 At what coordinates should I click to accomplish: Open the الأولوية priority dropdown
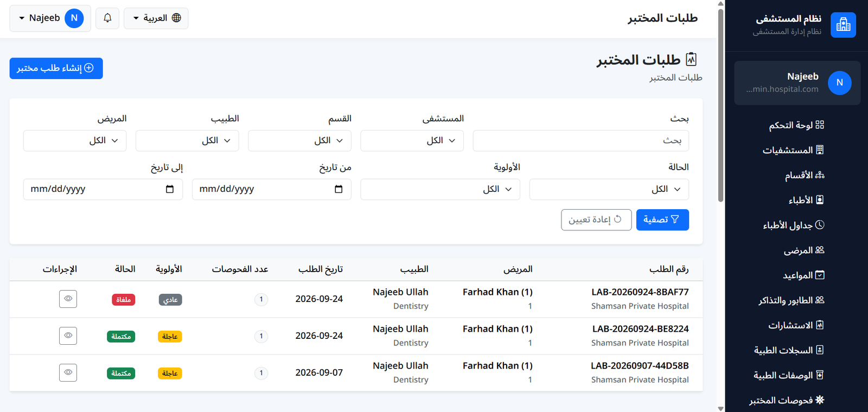[x=440, y=189]
